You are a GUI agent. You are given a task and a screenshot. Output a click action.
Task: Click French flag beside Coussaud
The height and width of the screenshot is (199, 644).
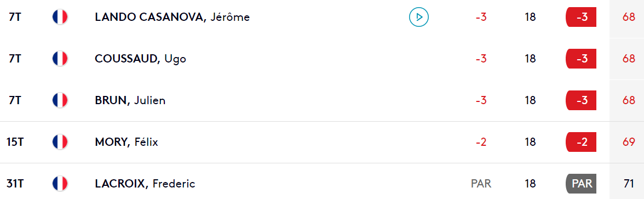[60, 59]
